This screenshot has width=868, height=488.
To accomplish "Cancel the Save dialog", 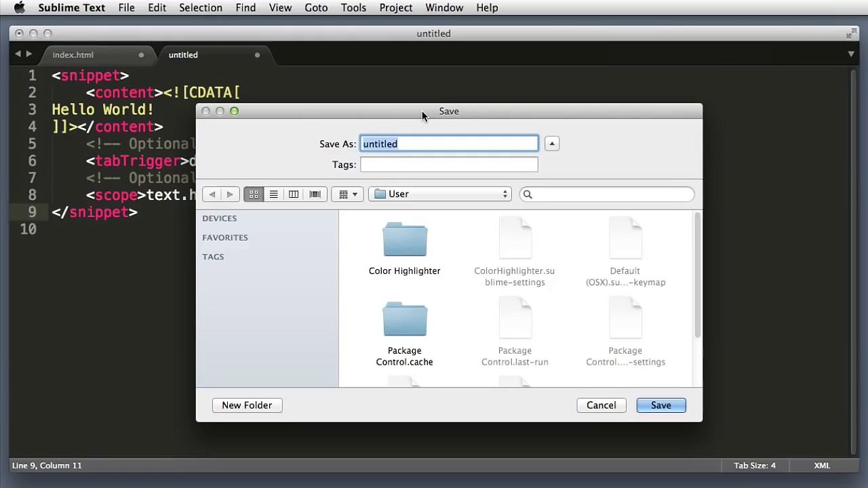I will pyautogui.click(x=601, y=405).
